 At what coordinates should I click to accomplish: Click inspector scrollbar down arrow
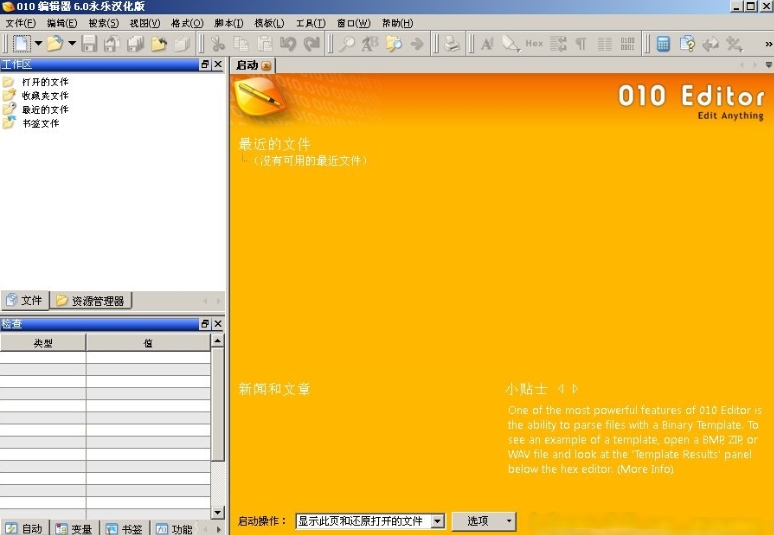point(218,513)
